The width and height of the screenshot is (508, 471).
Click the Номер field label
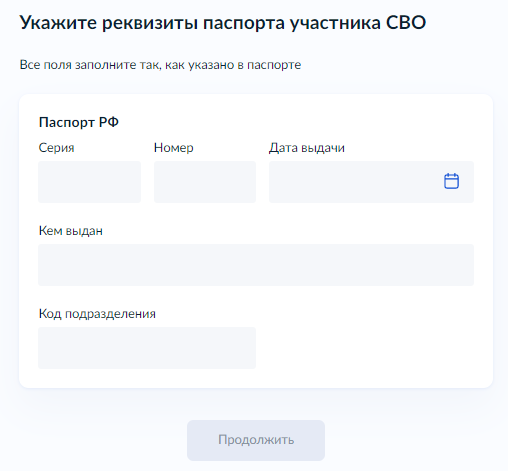[174, 148]
